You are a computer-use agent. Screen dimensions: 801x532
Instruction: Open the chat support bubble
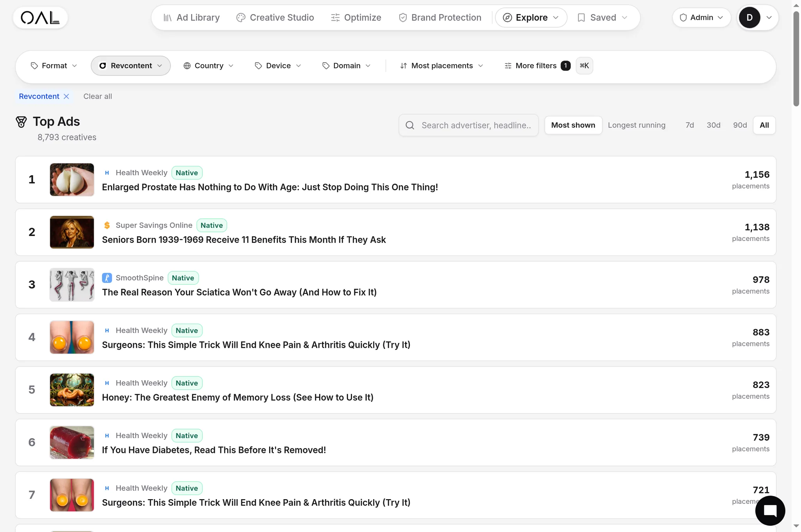coord(770,510)
